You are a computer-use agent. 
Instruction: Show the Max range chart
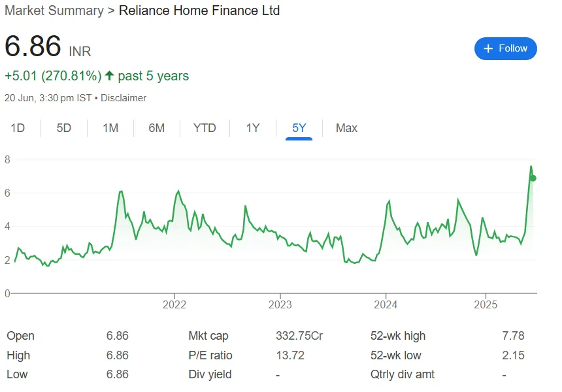[346, 128]
